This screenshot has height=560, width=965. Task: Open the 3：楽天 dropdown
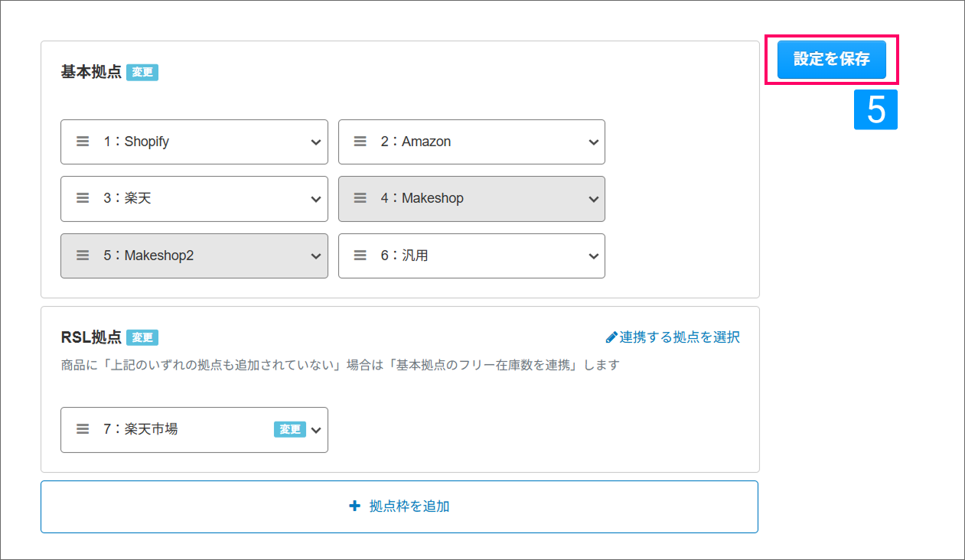click(x=316, y=199)
